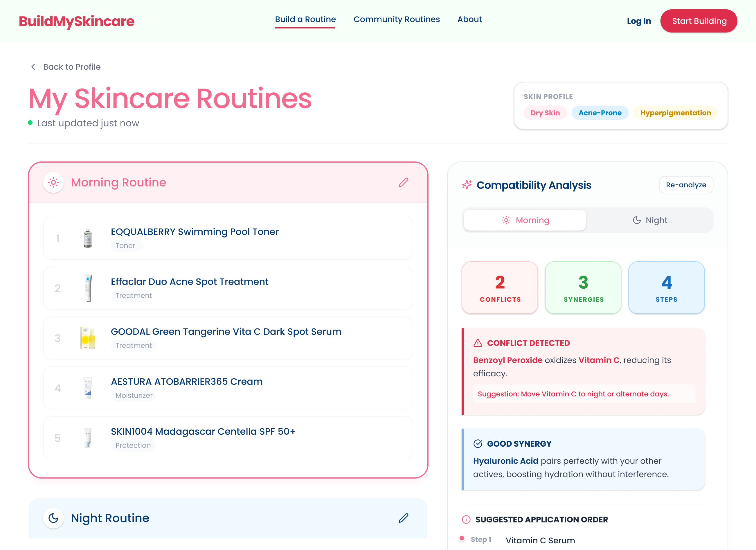Click the SKIN1004 sunscreen product image
Image resolution: width=756 pixels, height=550 pixels.
[x=88, y=438]
